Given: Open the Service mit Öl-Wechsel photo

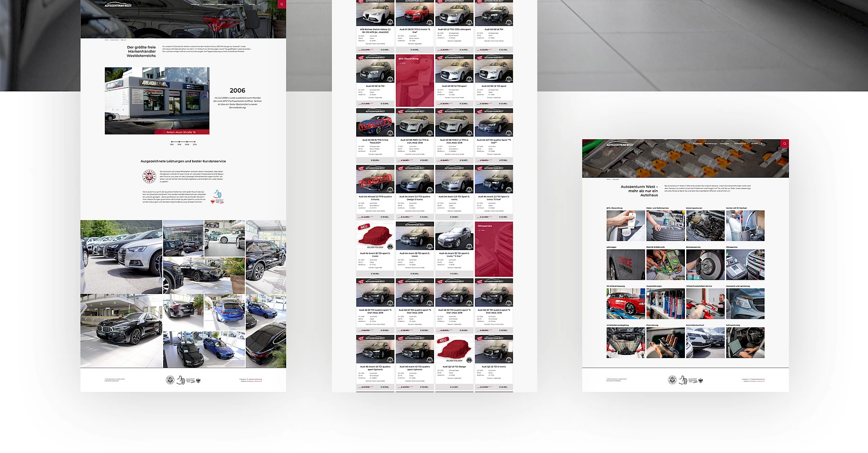Looking at the screenshot, I should tap(745, 226).
